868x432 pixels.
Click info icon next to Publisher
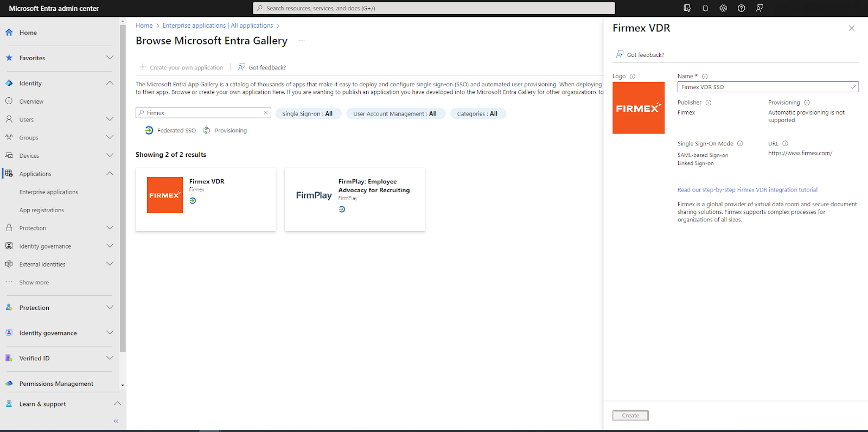coord(709,103)
